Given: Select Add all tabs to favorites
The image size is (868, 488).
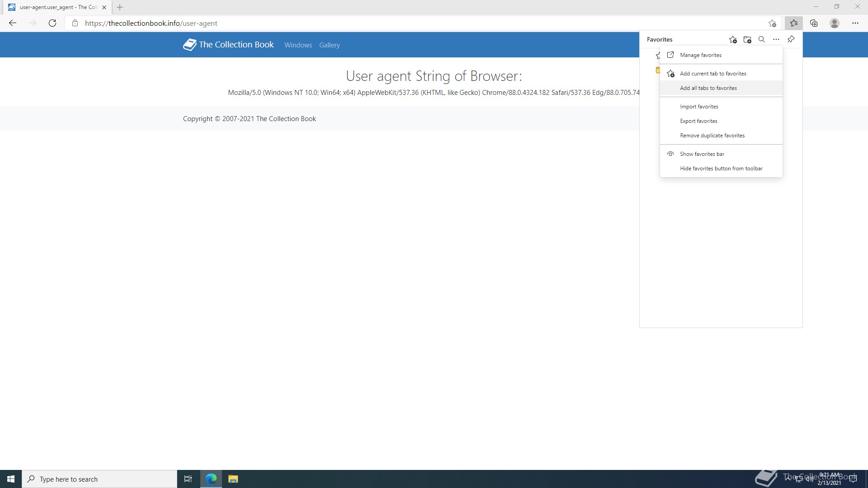Looking at the screenshot, I should (721, 88).
